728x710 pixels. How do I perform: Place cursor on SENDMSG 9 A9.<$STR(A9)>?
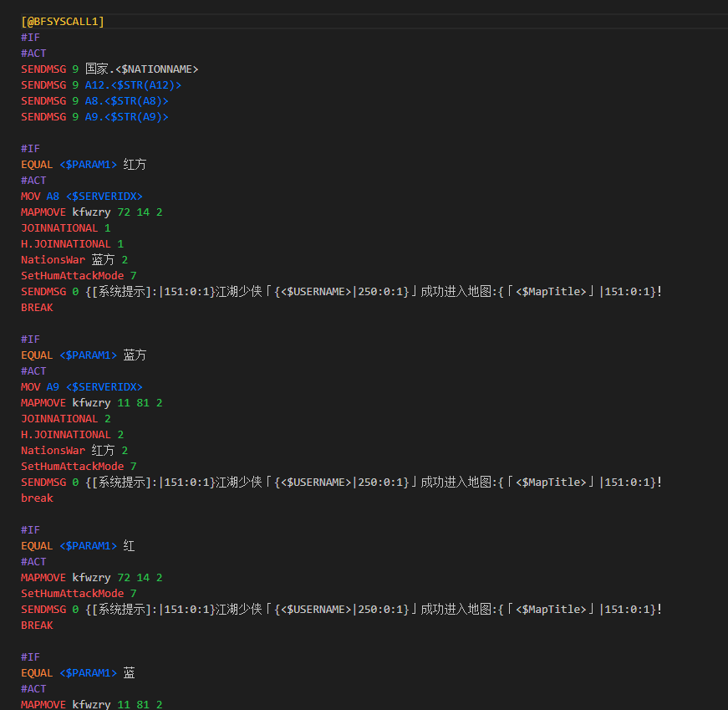tap(94, 116)
